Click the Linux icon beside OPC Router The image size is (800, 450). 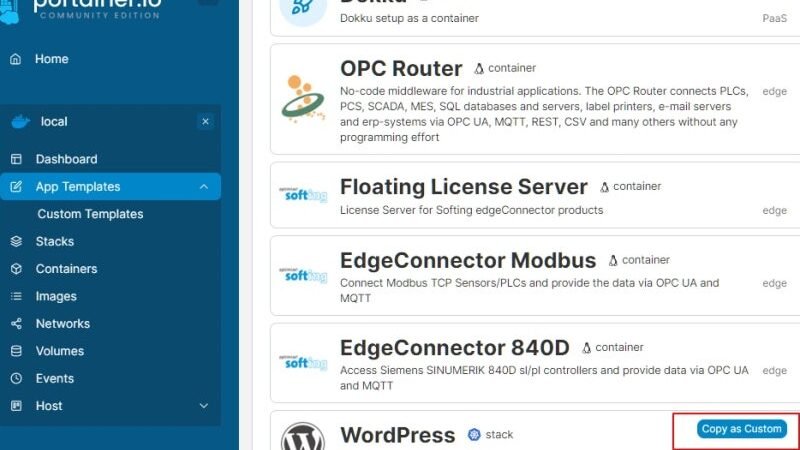479,68
